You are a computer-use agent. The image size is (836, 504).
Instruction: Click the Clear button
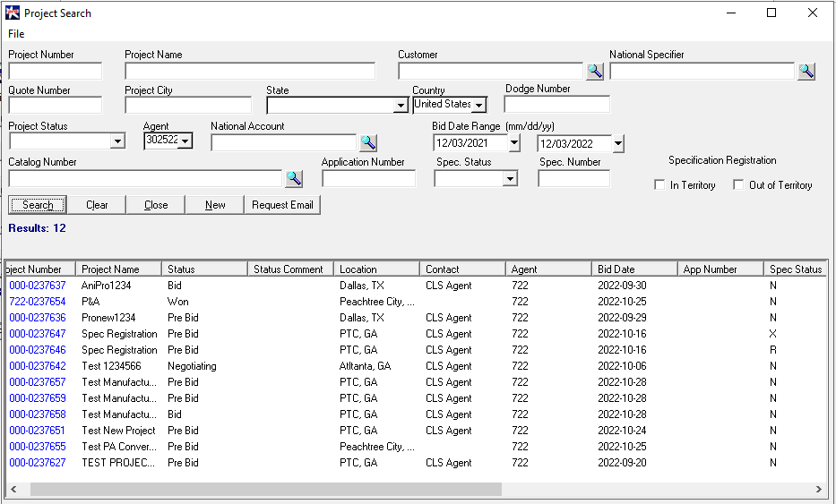[x=97, y=205]
